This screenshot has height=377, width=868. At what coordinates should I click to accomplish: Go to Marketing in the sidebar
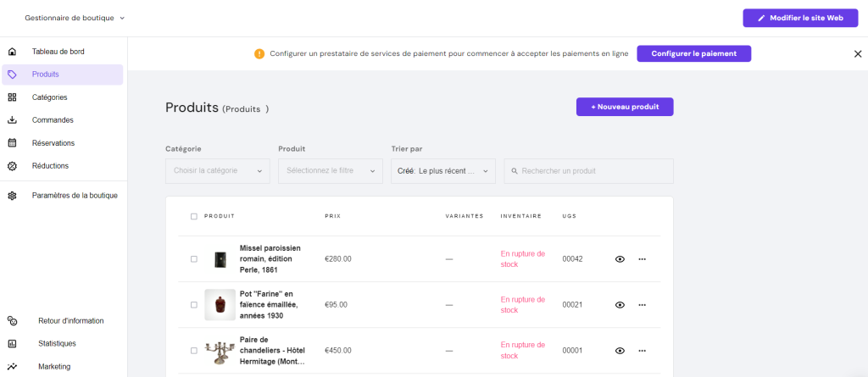click(54, 367)
